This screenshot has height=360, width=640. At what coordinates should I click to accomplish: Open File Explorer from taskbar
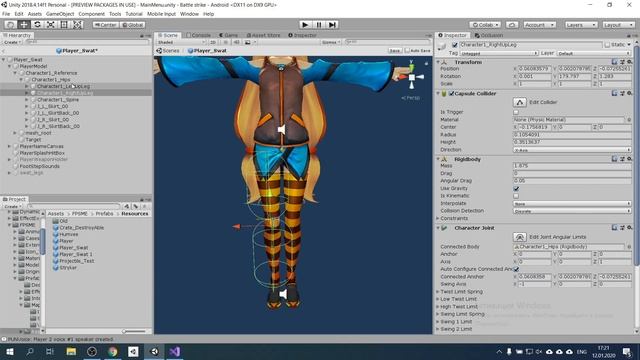point(71,351)
